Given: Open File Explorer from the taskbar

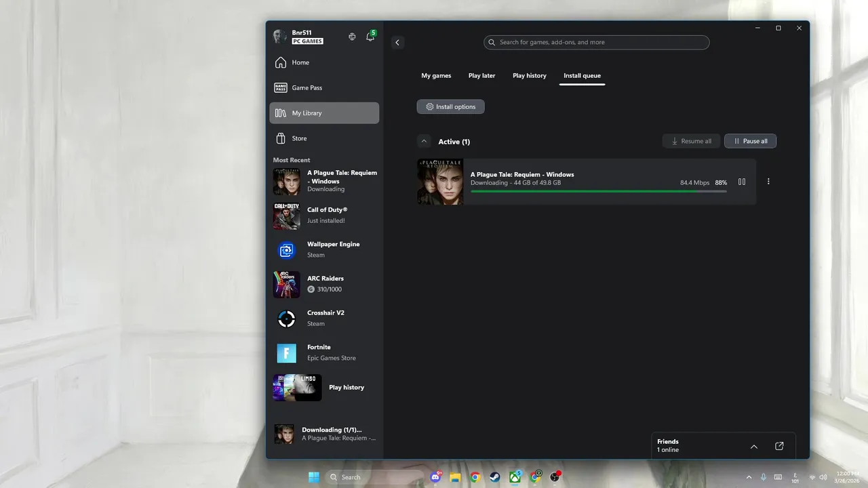Looking at the screenshot, I should [x=456, y=477].
